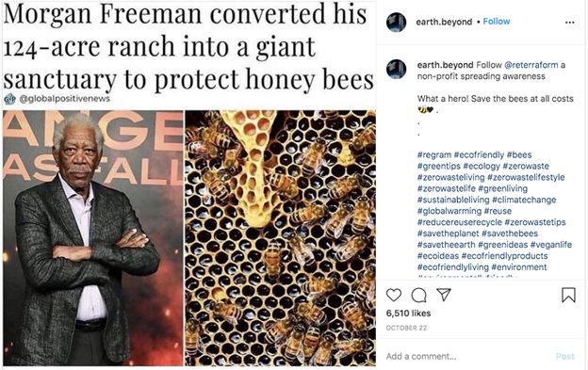The height and width of the screenshot is (370, 588).
Task: Open the #climatechange hashtag
Action: point(524,200)
